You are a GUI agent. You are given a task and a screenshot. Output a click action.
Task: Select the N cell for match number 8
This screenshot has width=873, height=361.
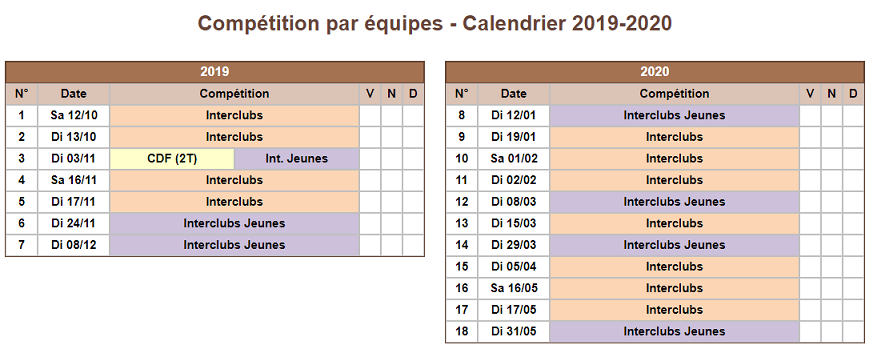[x=832, y=115]
